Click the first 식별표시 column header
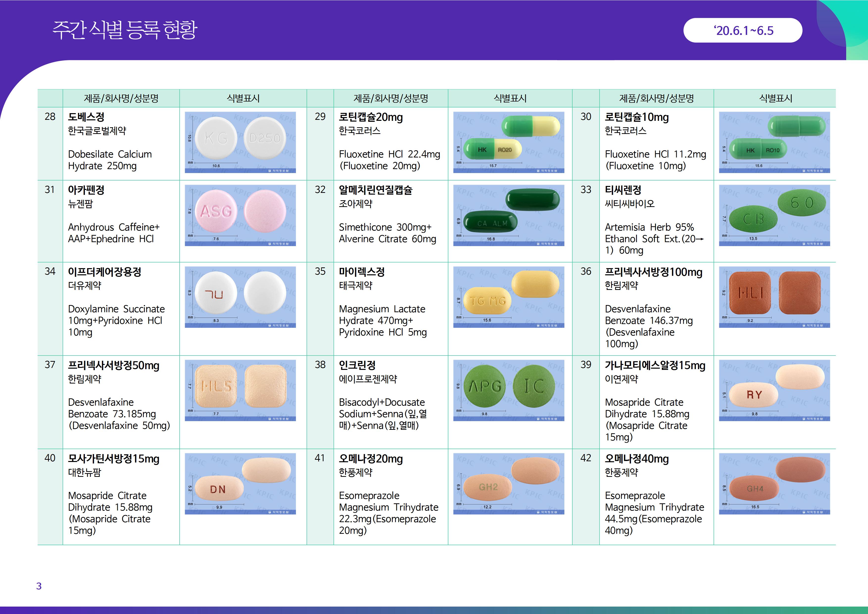The height and width of the screenshot is (614, 868). pyautogui.click(x=243, y=98)
